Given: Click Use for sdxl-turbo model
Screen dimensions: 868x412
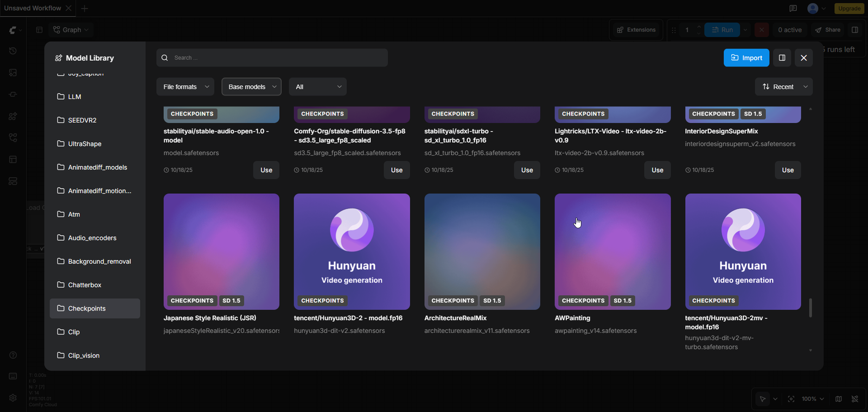Looking at the screenshot, I should (x=527, y=170).
